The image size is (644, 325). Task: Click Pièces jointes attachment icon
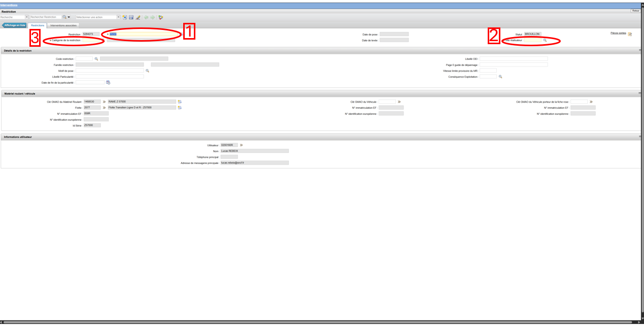tap(630, 35)
